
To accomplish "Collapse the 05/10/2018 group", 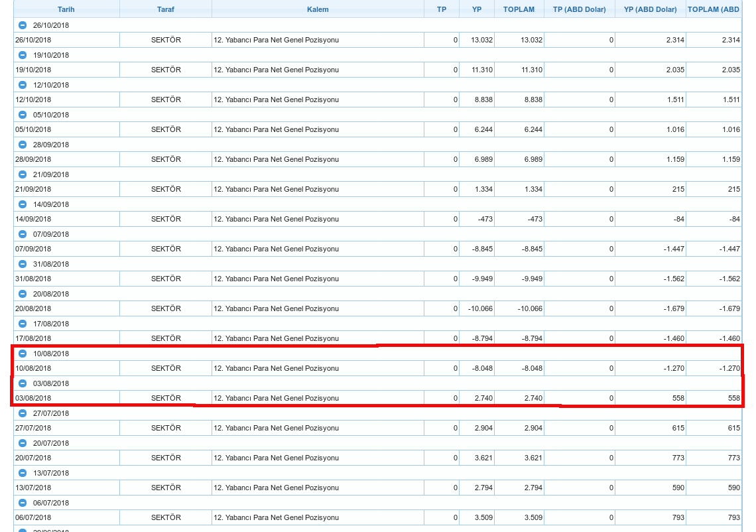I will click(22, 115).
